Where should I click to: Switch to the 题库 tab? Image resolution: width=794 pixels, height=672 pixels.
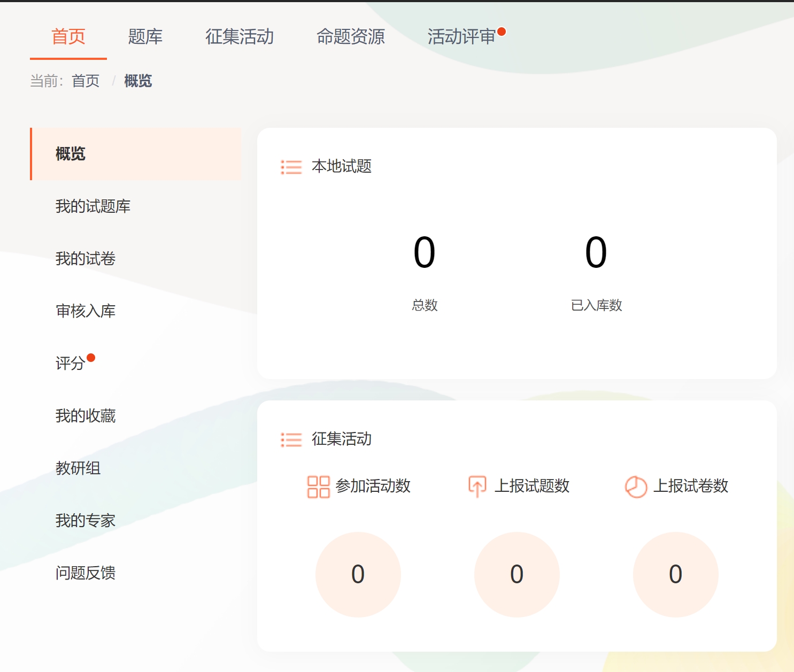(x=145, y=36)
